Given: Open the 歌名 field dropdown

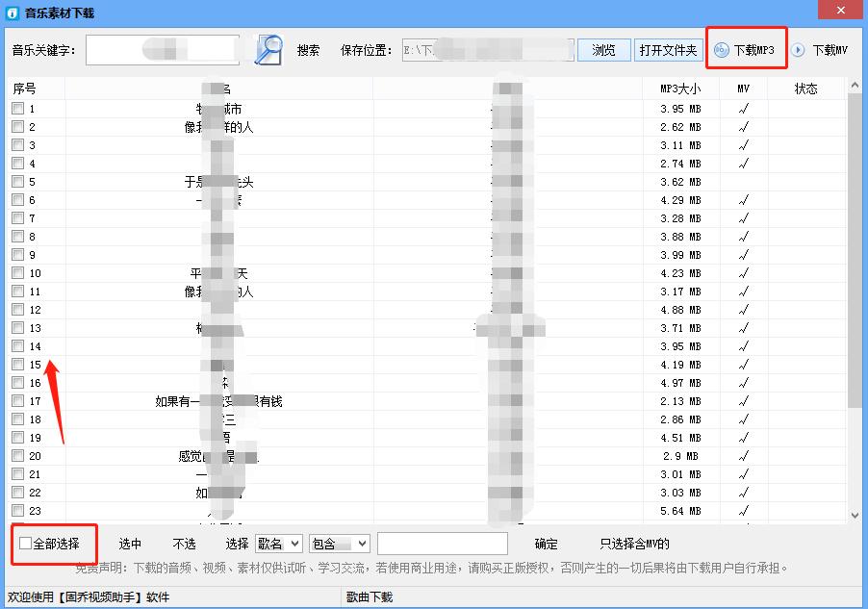Looking at the screenshot, I should [x=279, y=544].
